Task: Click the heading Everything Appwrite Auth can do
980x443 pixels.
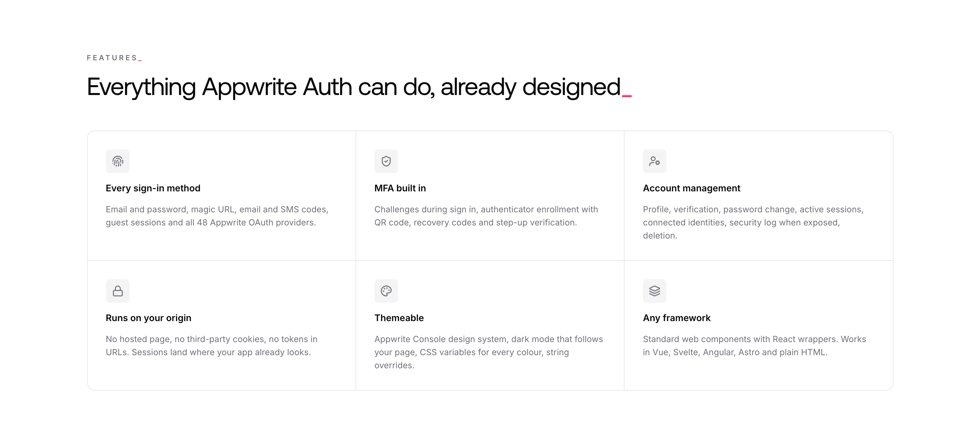Action: click(359, 87)
